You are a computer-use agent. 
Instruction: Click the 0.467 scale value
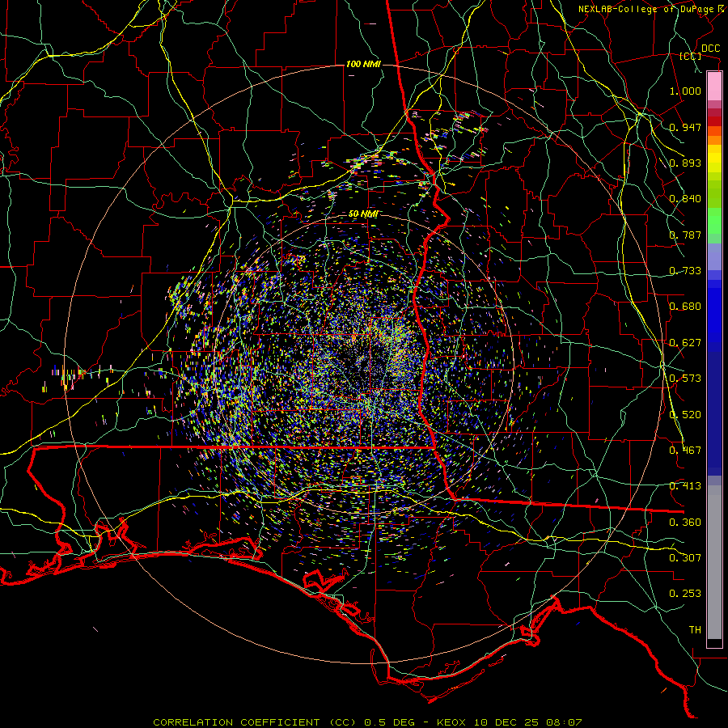685,451
